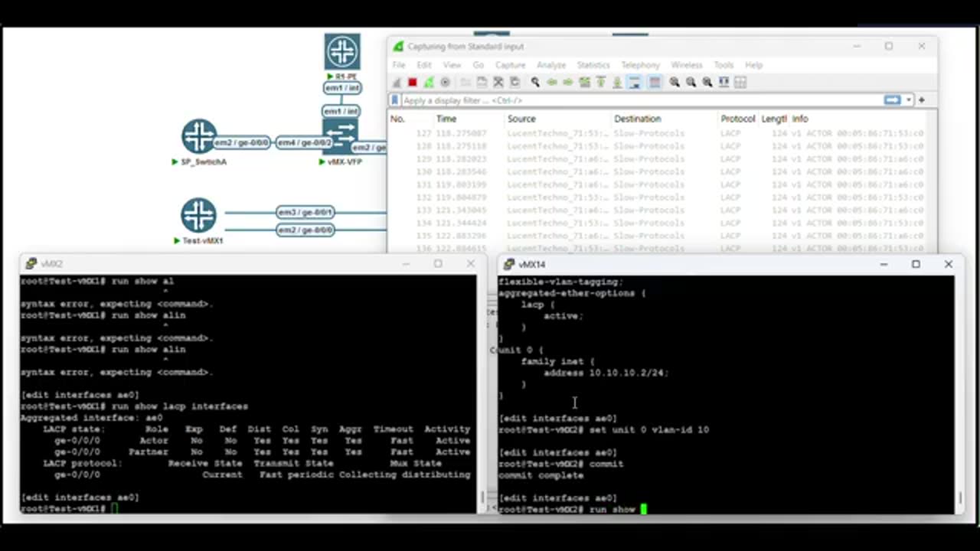This screenshot has width=980, height=551.
Task: Start capture with the shark fin icon
Action: pyautogui.click(x=397, y=82)
